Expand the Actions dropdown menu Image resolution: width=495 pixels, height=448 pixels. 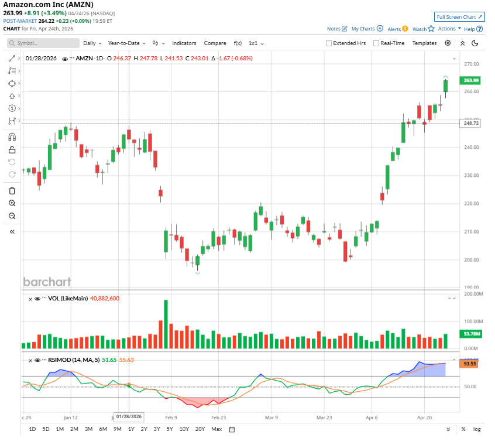449,29
